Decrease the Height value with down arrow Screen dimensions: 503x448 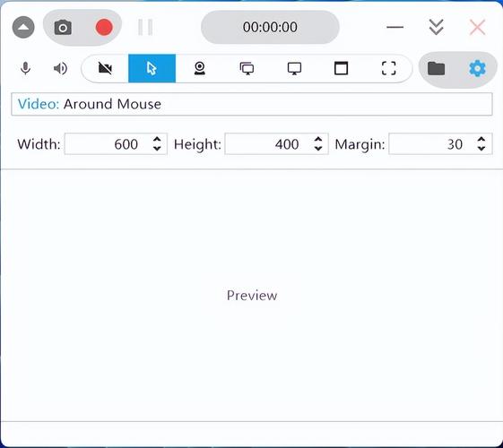pos(318,148)
